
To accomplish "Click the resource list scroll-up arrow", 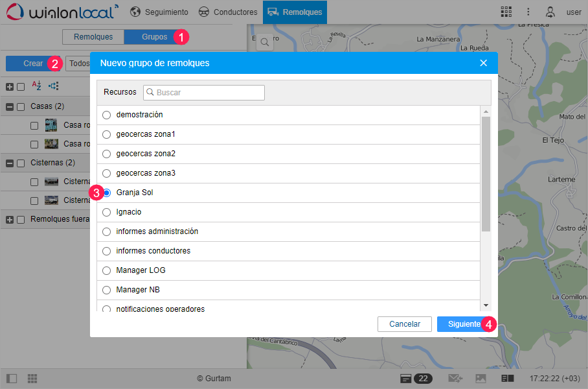I will 486,112.
